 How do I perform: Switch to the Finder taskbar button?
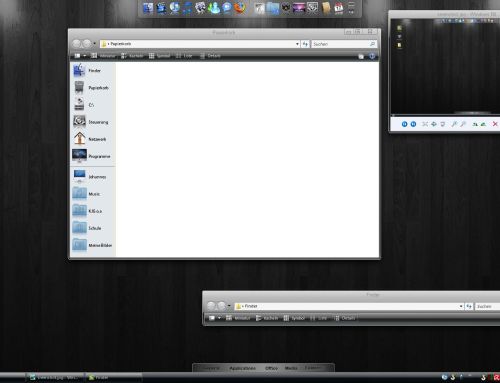coord(113,377)
